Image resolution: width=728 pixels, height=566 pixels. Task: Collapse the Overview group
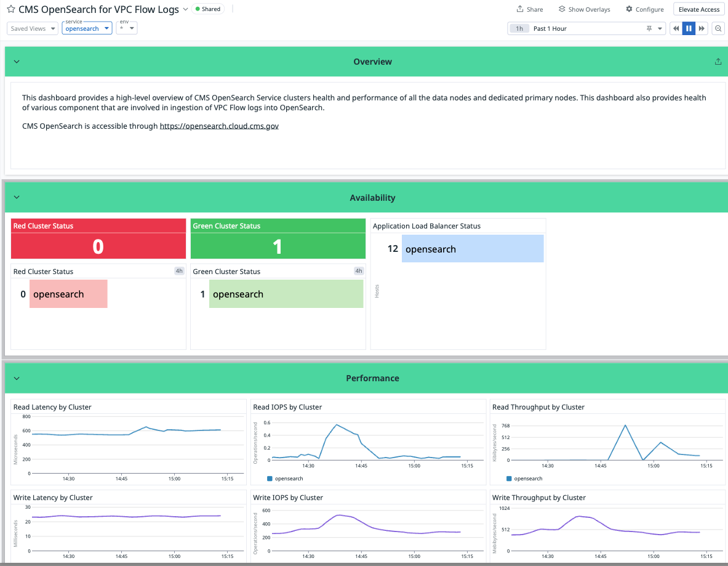click(x=17, y=62)
